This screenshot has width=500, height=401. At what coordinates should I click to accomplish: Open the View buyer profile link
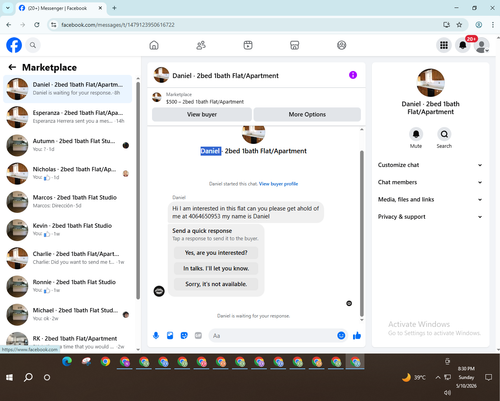[278, 184]
